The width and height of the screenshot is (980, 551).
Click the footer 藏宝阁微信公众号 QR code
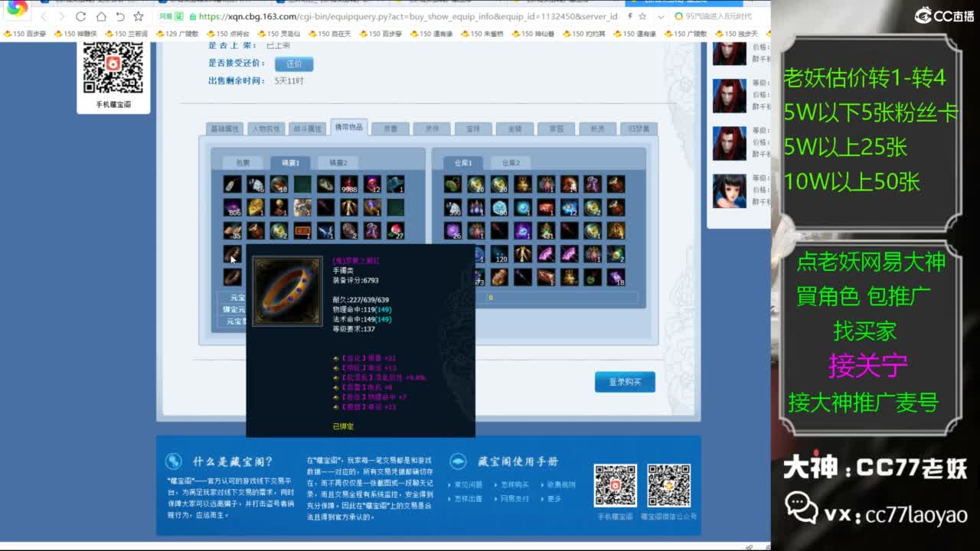668,485
